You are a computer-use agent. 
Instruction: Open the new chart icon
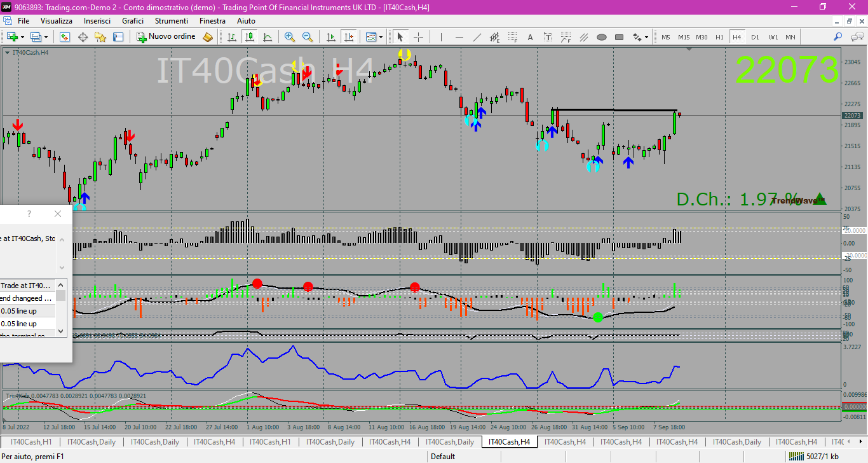point(11,37)
